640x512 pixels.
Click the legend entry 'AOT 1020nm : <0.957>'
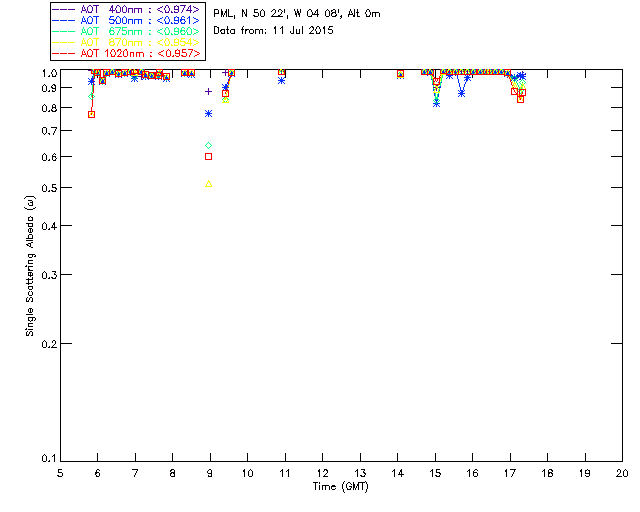tap(126, 53)
